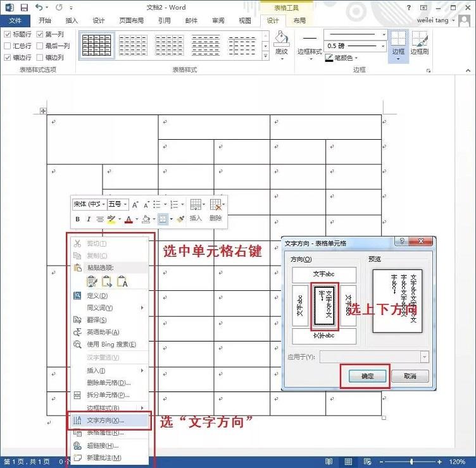Click the text highlight color pen icon
476x468 pixels.
tap(111, 219)
